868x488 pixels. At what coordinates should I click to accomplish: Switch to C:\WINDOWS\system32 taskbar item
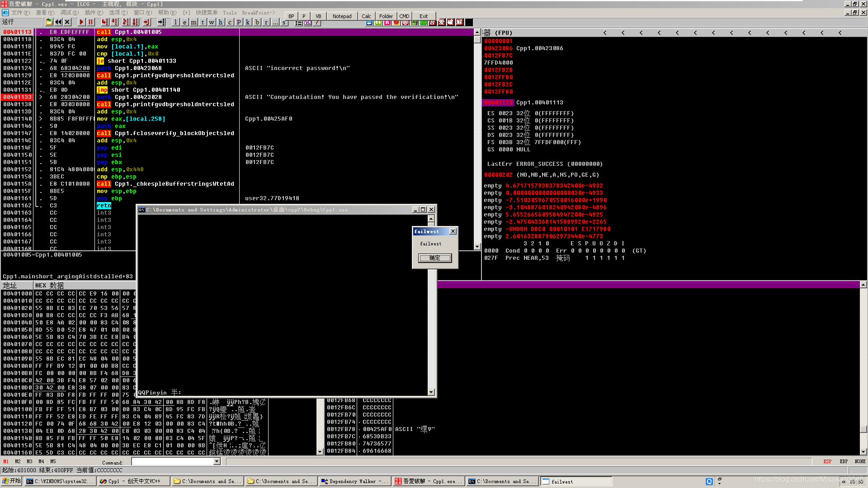60,481
